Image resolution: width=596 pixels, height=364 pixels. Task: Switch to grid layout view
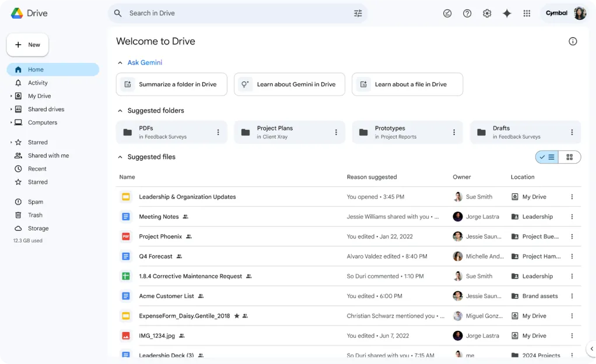[x=569, y=157]
